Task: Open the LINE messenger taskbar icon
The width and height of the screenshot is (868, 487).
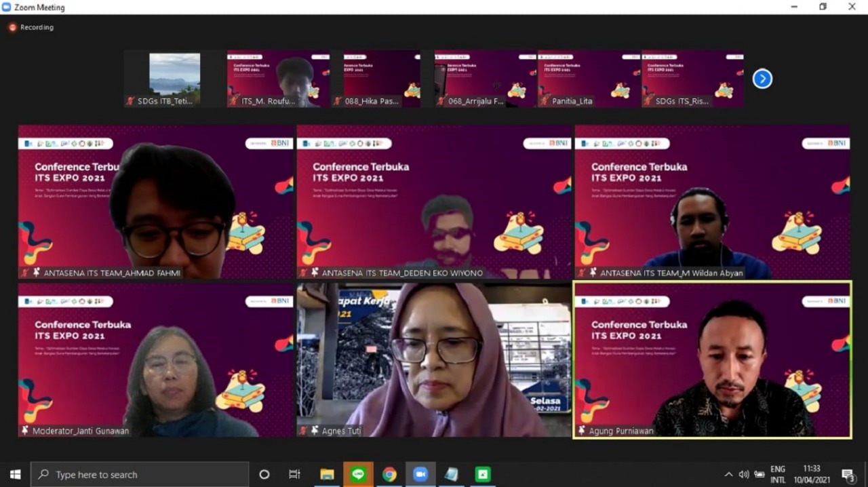Action: tap(358, 474)
